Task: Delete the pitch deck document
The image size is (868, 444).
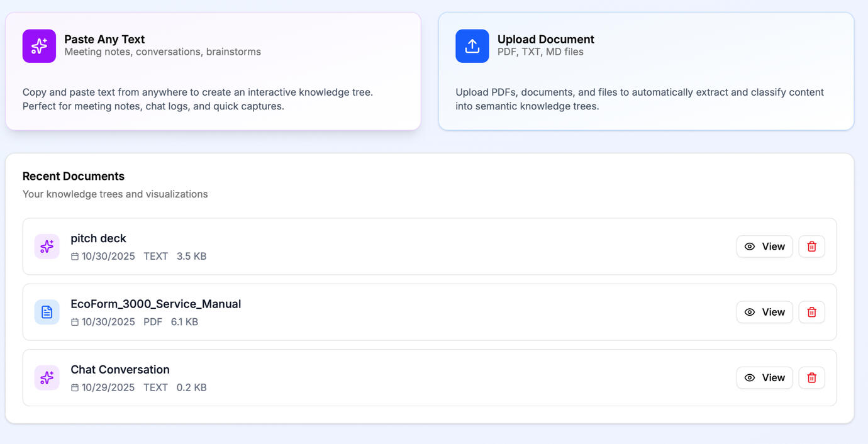Action: [811, 247]
